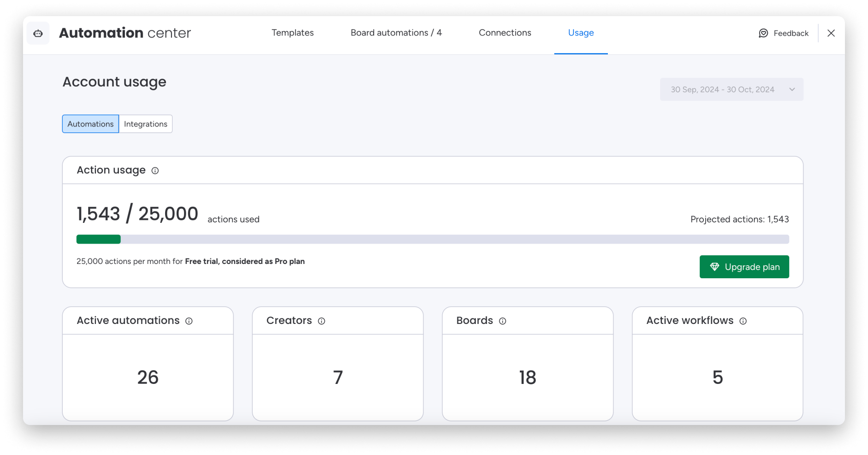Click the diamond icon on Upgrade plan

coord(715,267)
